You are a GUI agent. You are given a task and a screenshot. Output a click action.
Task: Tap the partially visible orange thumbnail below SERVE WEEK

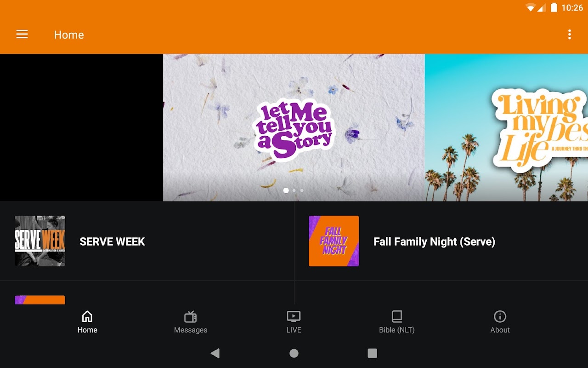[x=40, y=300]
